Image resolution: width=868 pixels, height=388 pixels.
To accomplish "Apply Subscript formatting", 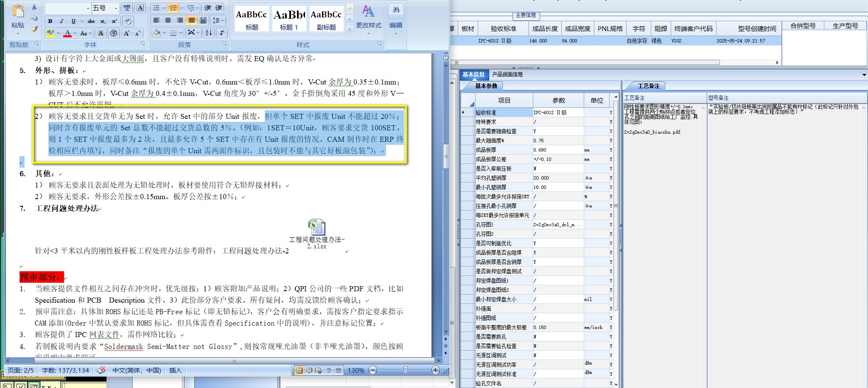I will click(x=103, y=21).
